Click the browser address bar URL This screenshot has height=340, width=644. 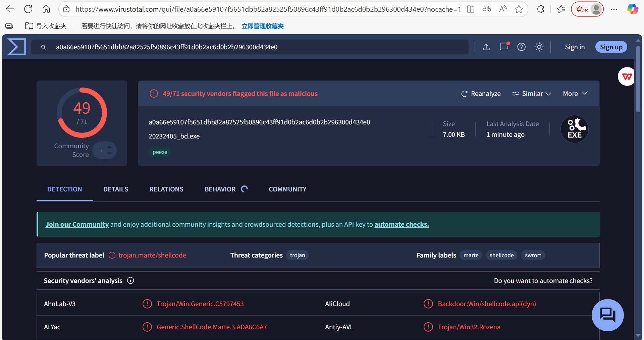click(268, 9)
